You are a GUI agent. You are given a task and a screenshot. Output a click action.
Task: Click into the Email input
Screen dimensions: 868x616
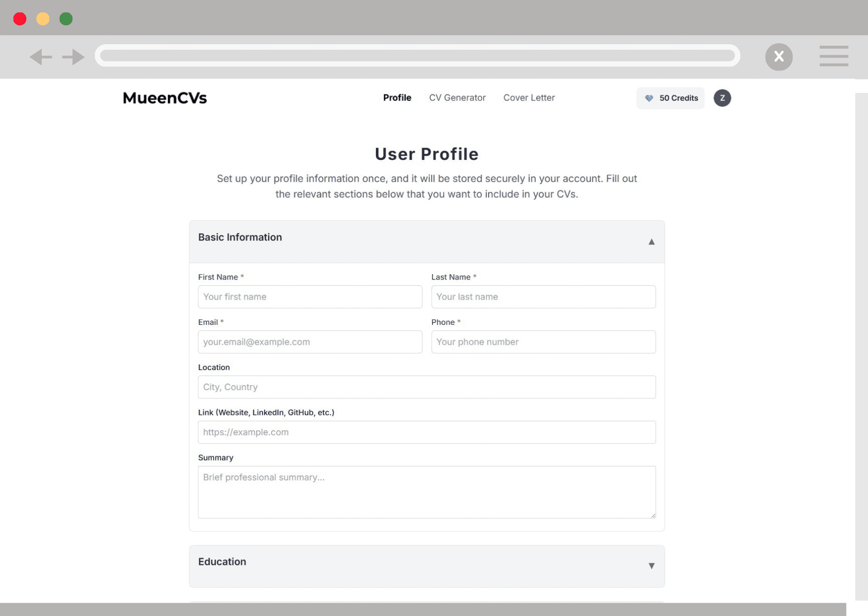click(x=310, y=342)
